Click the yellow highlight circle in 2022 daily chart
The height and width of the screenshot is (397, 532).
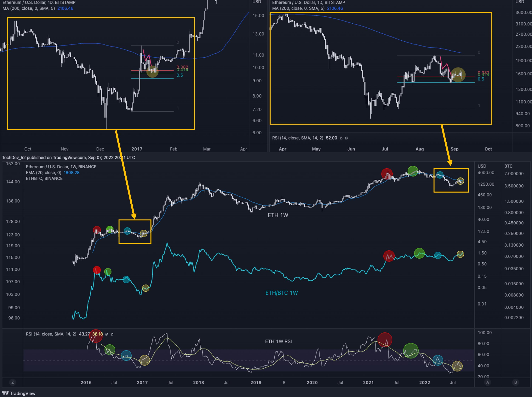point(458,75)
